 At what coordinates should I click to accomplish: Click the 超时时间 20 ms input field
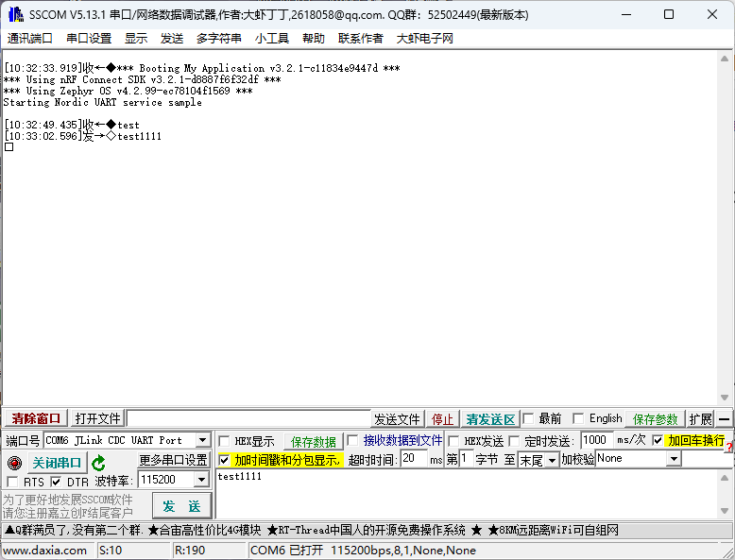click(x=414, y=459)
